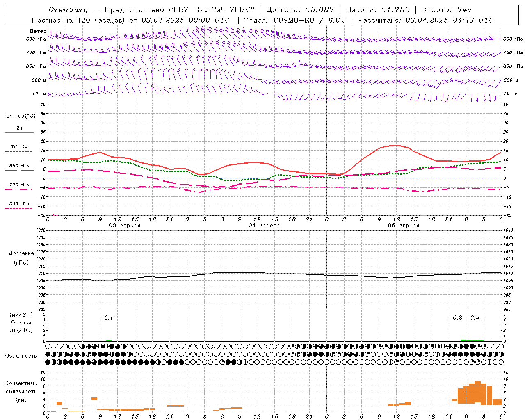
Task: Click the 500 гПа temperature legend dashed line
Action: pos(19,208)
